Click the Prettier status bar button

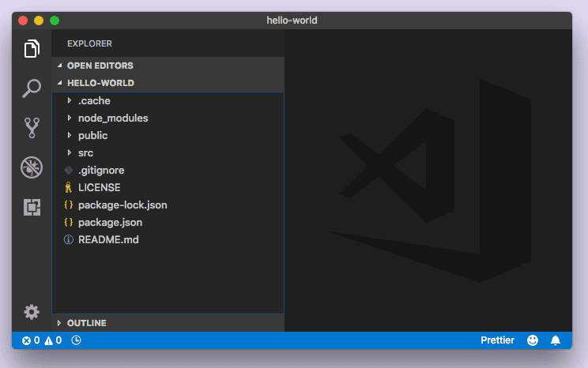[x=497, y=340]
